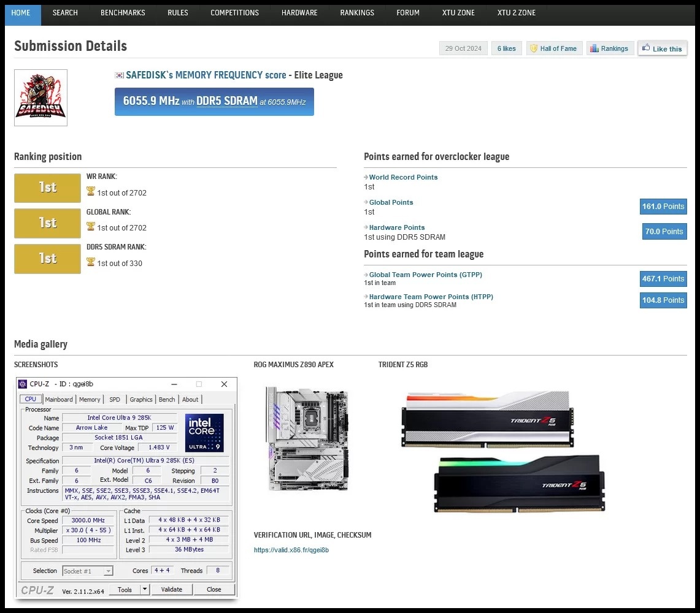
Task: Open the Hardware Points link
Action: (397, 227)
